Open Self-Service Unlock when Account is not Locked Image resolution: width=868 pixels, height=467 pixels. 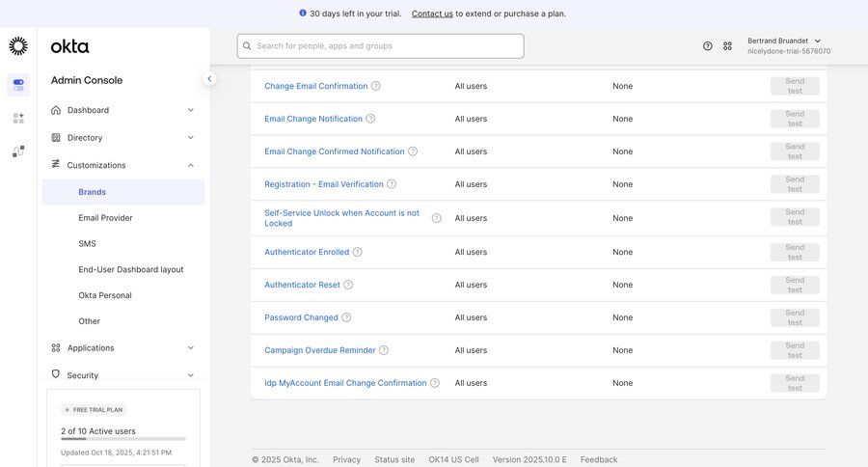click(341, 218)
